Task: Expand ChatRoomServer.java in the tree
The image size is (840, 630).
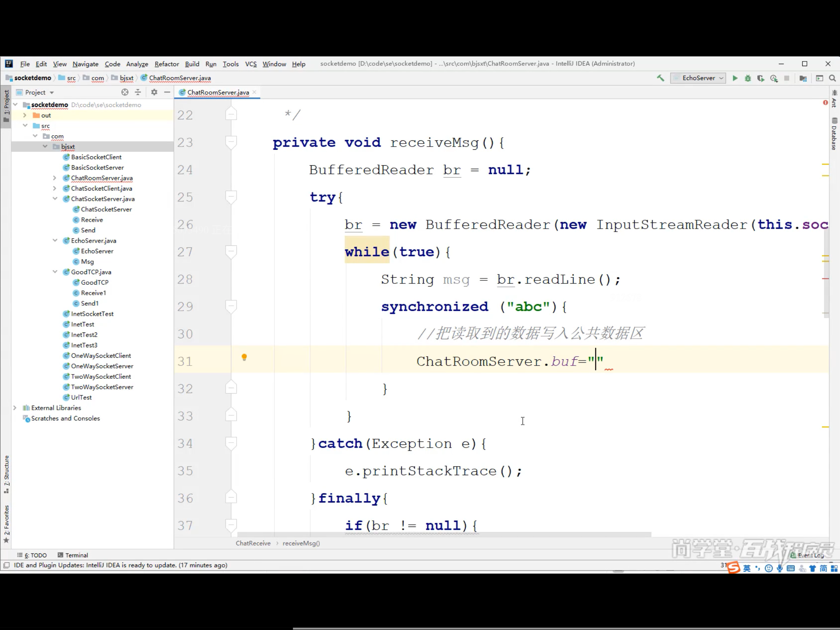Action: point(55,178)
